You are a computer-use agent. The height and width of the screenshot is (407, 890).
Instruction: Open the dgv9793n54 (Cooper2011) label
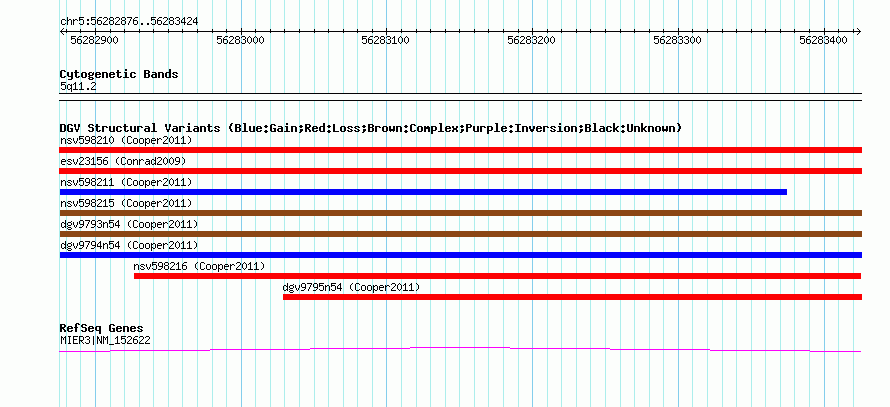click(x=129, y=224)
